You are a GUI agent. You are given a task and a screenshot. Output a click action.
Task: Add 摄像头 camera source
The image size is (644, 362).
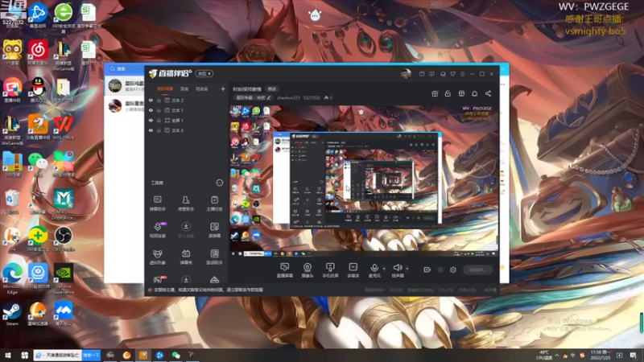click(x=308, y=270)
